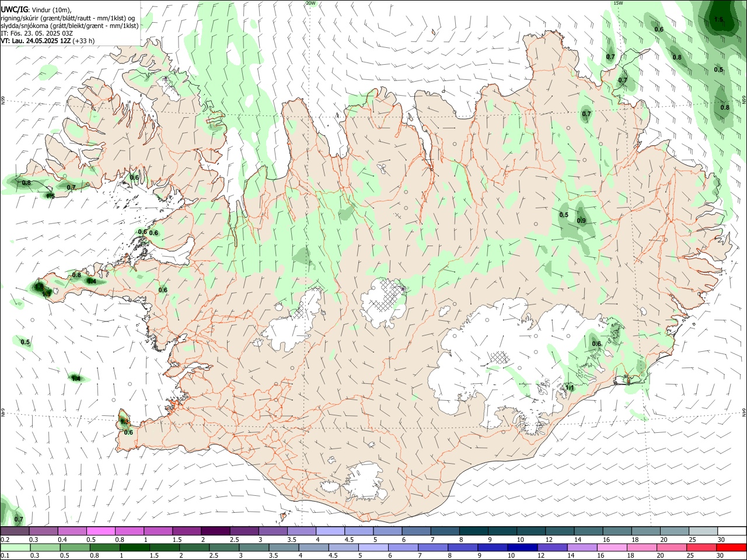
Task: Click the 'slydda/snjókoma' legend description line
Action: pyautogui.click(x=69, y=26)
